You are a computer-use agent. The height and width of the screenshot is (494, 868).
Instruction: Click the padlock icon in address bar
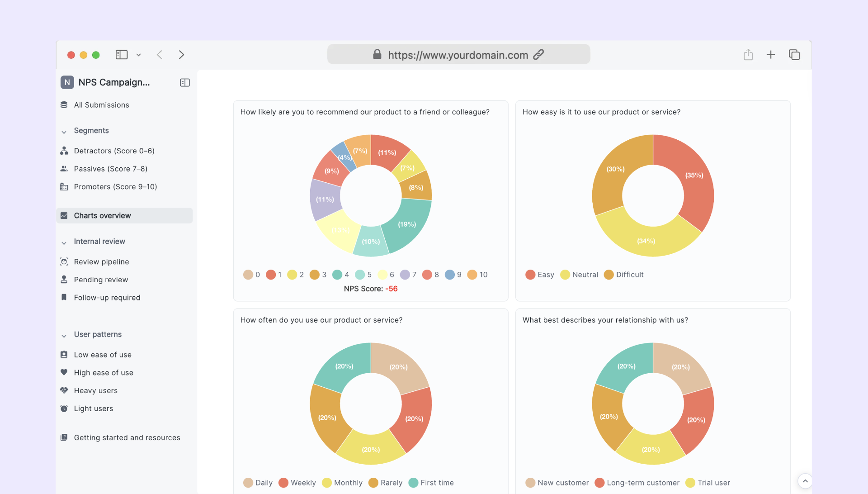[x=377, y=55]
